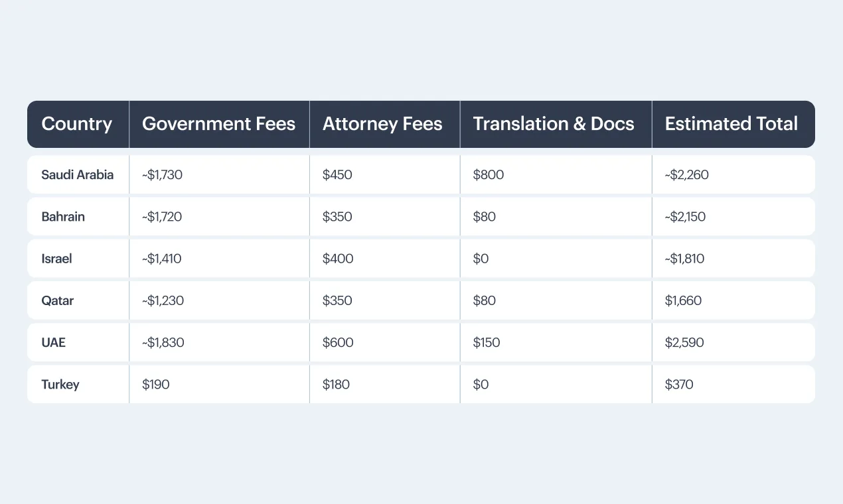Select the Estimated Total column header

731,124
